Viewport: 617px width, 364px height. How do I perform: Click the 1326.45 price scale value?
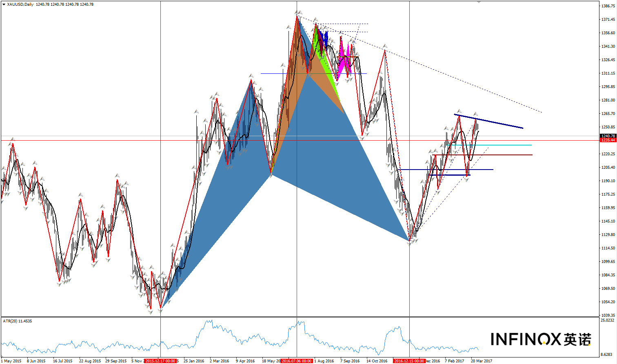click(x=608, y=60)
